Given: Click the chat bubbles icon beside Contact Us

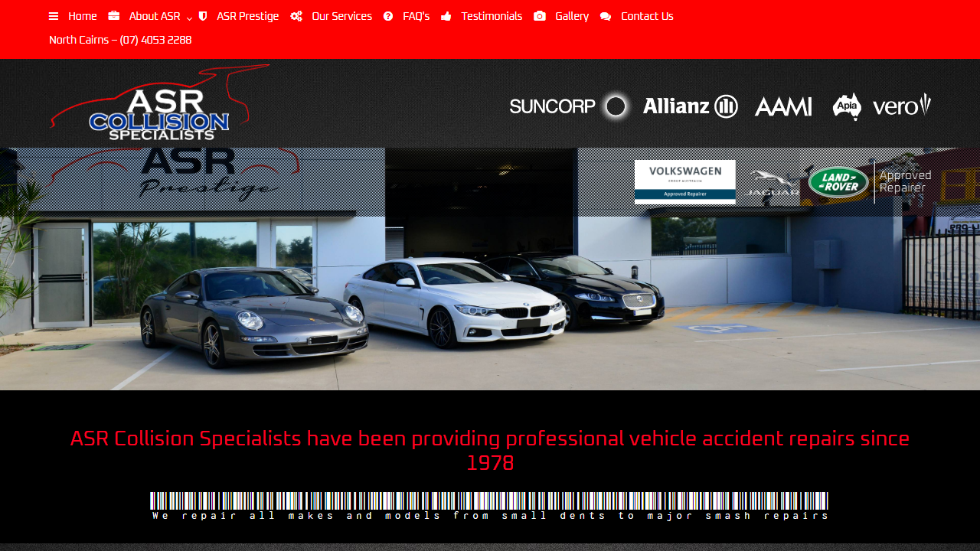Looking at the screenshot, I should (606, 16).
